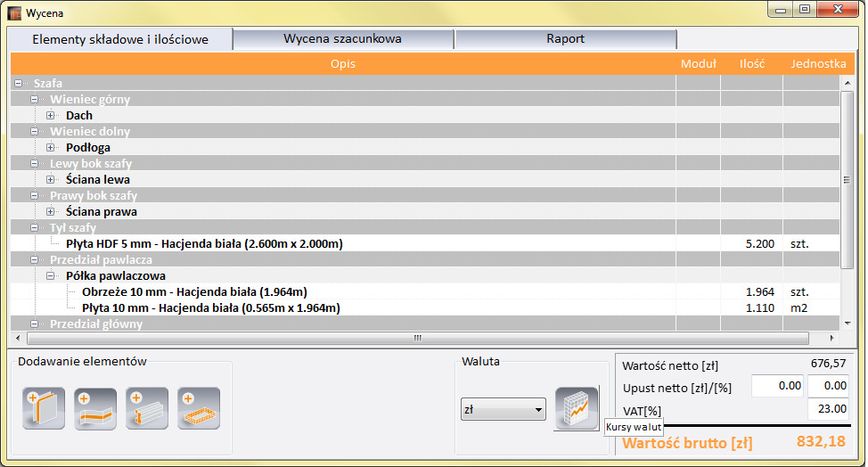This screenshot has width=868, height=467.
Task: Click the horizontal scrollbar right arrow
Action: pyautogui.click(x=831, y=338)
